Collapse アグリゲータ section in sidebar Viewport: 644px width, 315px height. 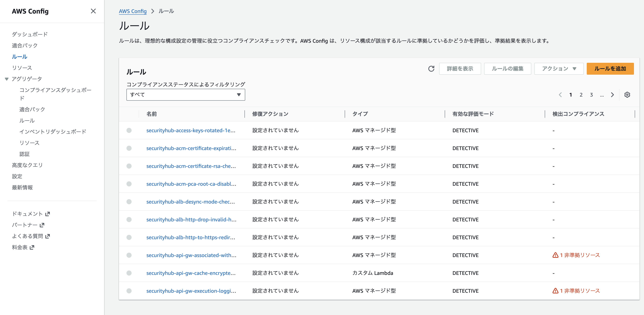pos(7,79)
